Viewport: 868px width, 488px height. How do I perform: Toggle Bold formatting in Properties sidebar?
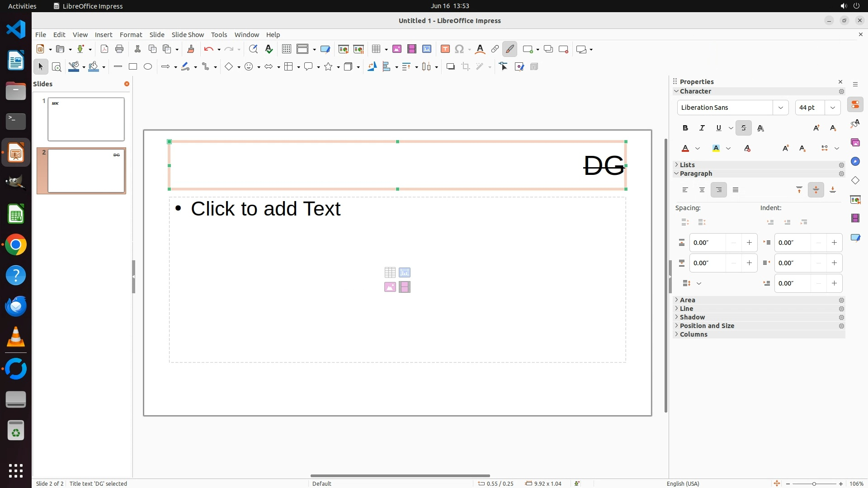pyautogui.click(x=685, y=128)
